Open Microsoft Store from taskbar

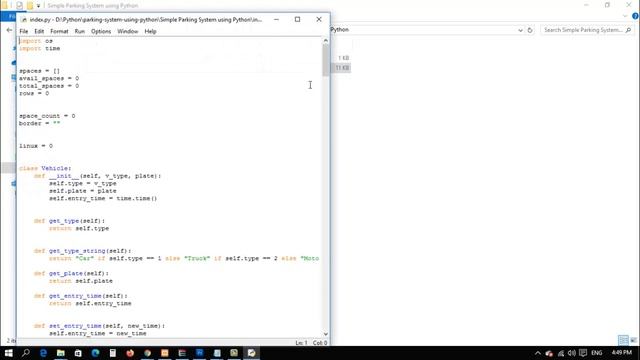tap(78, 353)
